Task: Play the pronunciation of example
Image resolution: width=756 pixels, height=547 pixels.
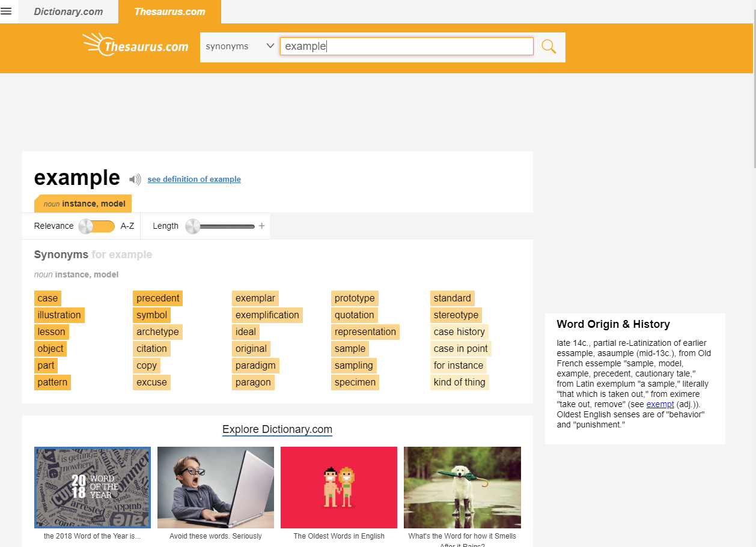Action: tap(135, 178)
